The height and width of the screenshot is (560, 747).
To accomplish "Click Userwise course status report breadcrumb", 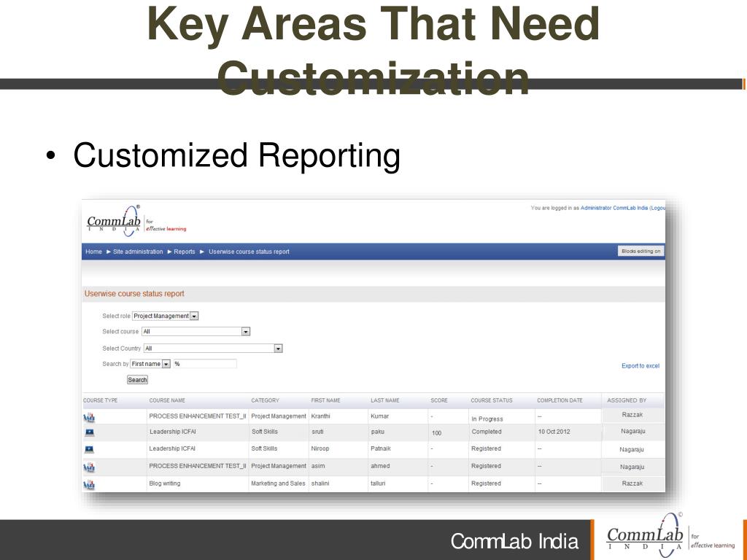I will [x=249, y=252].
